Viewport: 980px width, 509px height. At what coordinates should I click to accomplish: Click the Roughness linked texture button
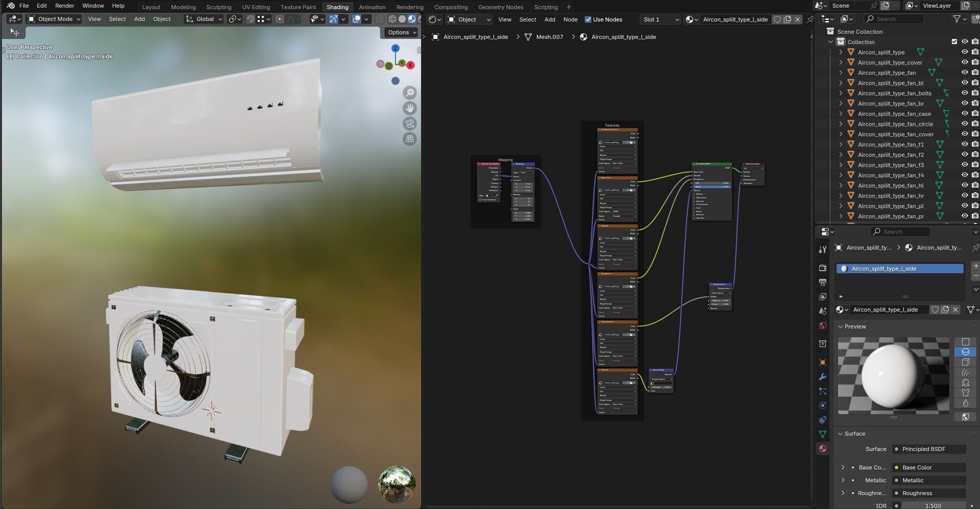coord(929,493)
